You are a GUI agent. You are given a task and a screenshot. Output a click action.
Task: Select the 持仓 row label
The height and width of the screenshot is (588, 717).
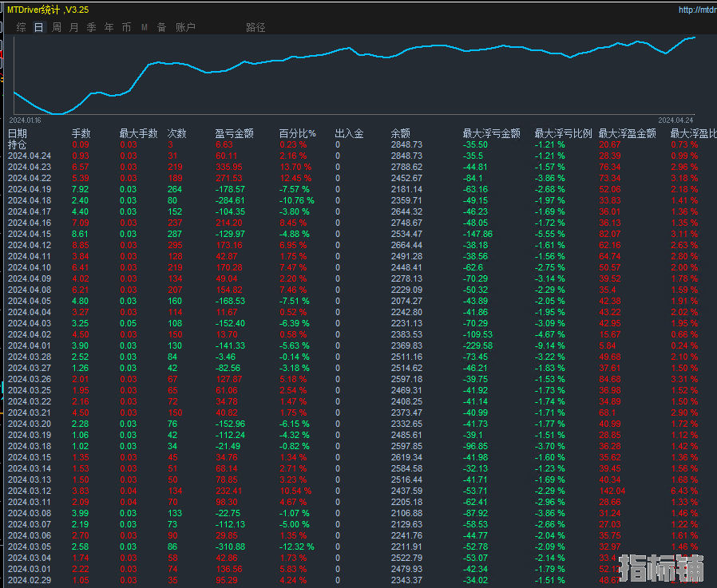tap(18, 145)
